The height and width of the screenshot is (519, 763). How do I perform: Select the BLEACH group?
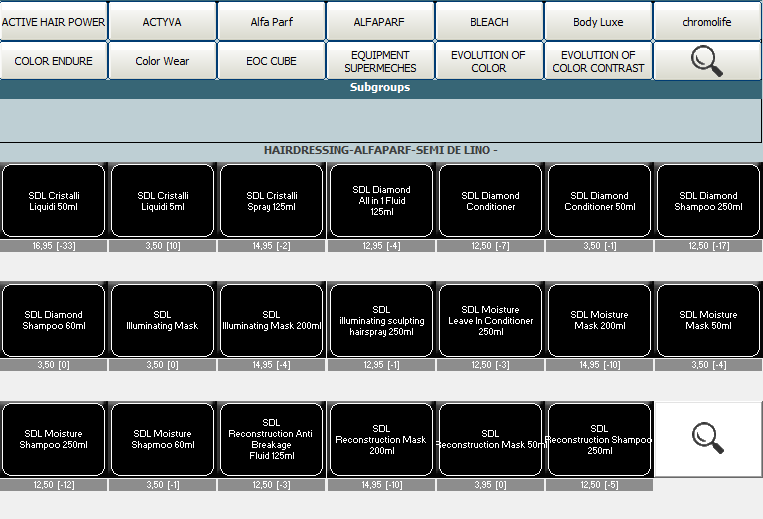tap(489, 22)
